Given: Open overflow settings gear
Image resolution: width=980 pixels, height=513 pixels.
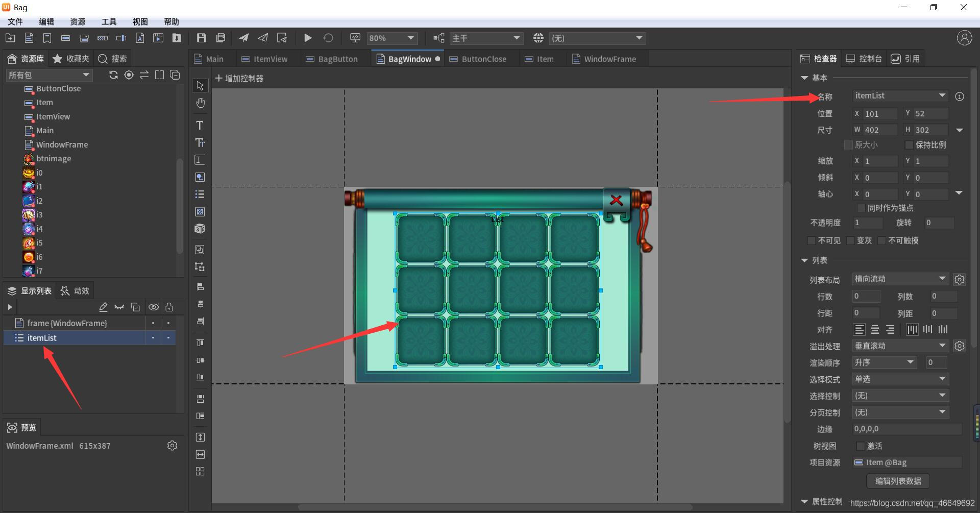Looking at the screenshot, I should point(960,346).
